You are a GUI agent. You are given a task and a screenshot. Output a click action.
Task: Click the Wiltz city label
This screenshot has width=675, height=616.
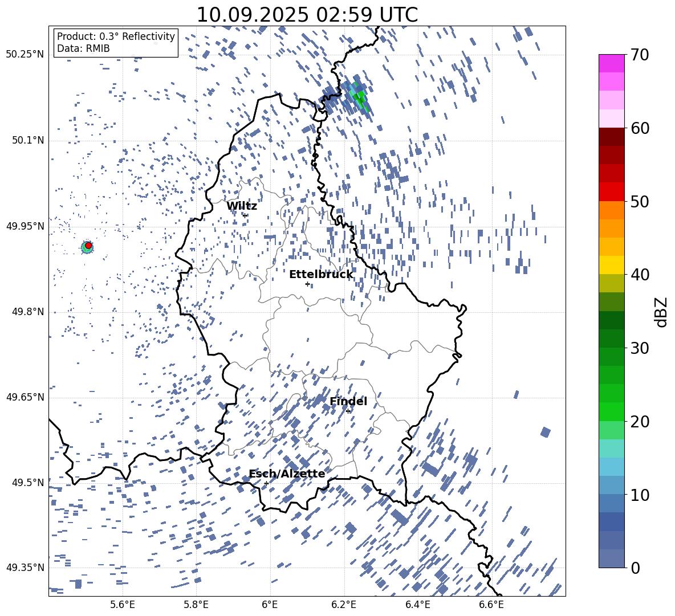(242, 206)
